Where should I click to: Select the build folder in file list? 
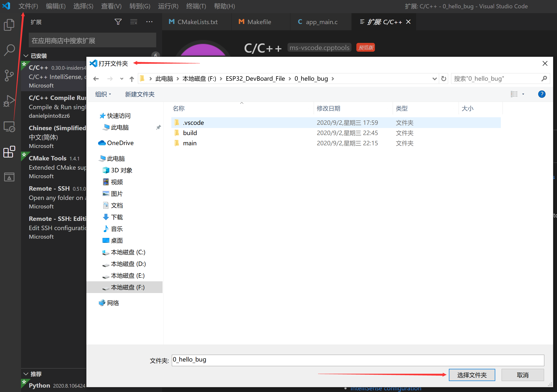pyautogui.click(x=190, y=133)
